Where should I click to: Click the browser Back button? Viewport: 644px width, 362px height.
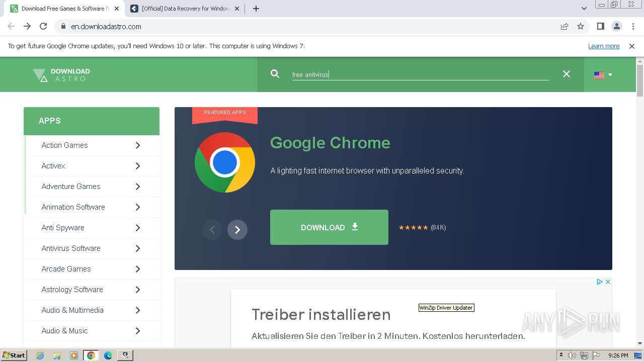tap(11, 26)
